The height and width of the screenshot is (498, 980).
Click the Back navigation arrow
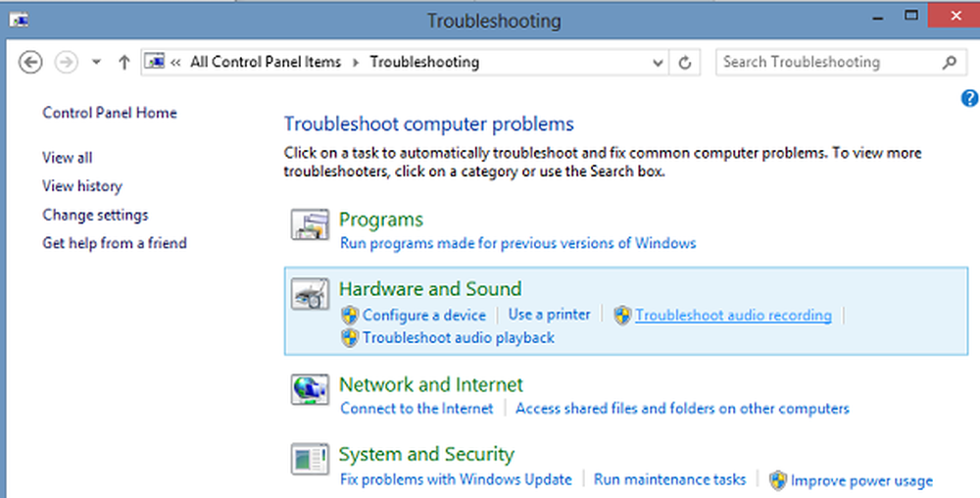pos(30,62)
